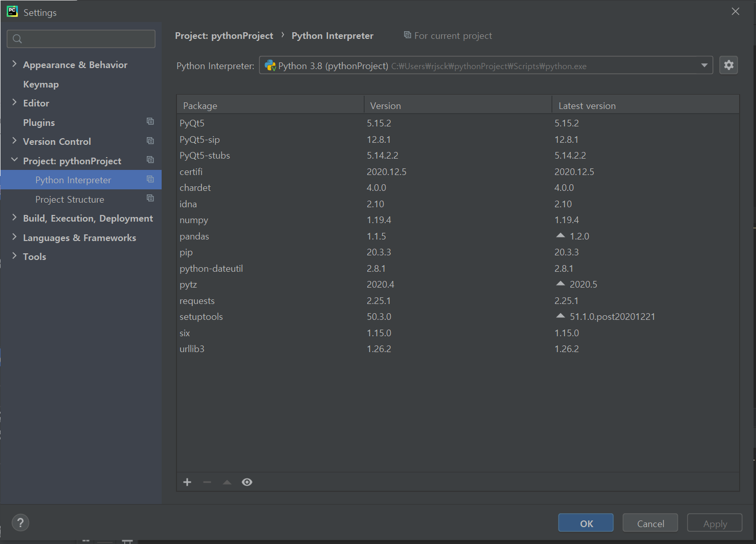Image resolution: width=756 pixels, height=544 pixels.
Task: Select the numpy package row
Action: 458,220
